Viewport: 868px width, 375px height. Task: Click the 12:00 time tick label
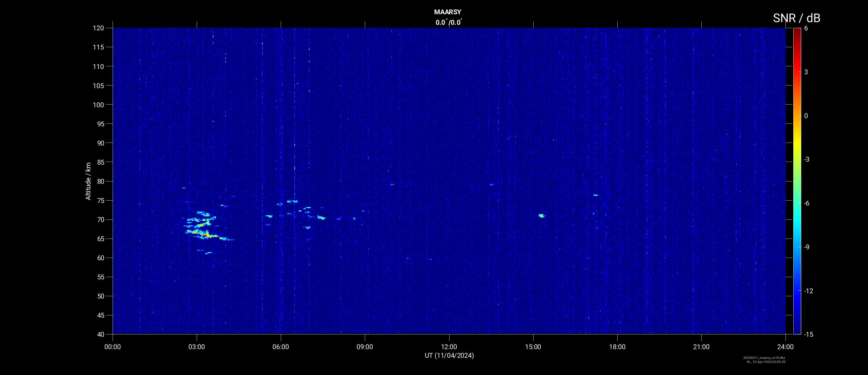449,347
